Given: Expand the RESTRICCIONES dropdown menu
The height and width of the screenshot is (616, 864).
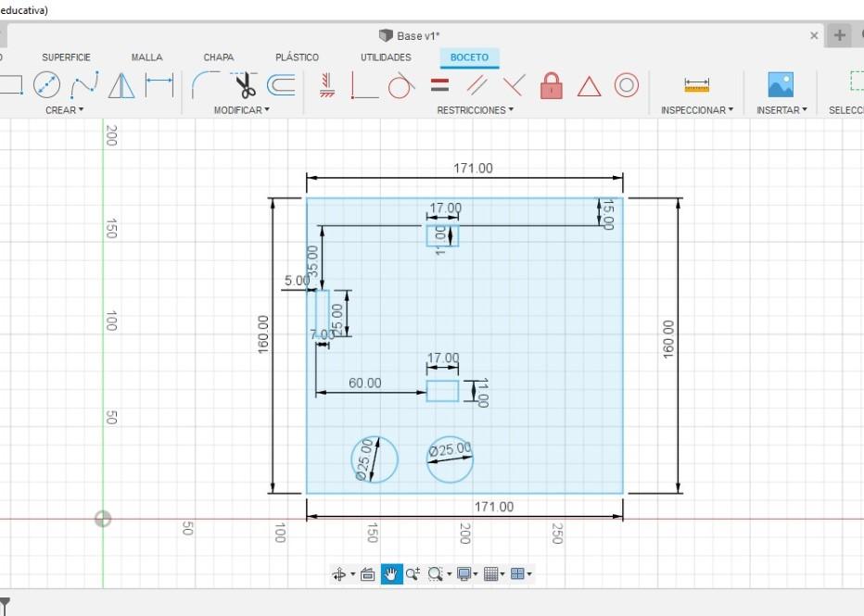Looking at the screenshot, I should pos(475,110).
